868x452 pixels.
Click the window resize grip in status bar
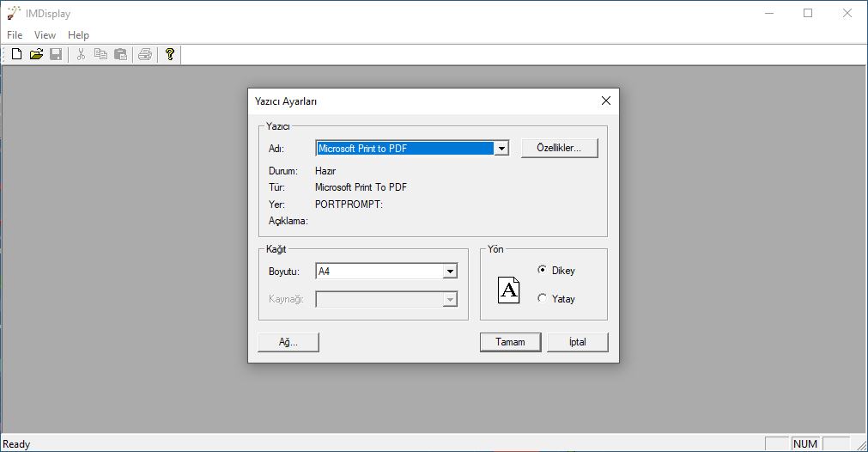861,445
